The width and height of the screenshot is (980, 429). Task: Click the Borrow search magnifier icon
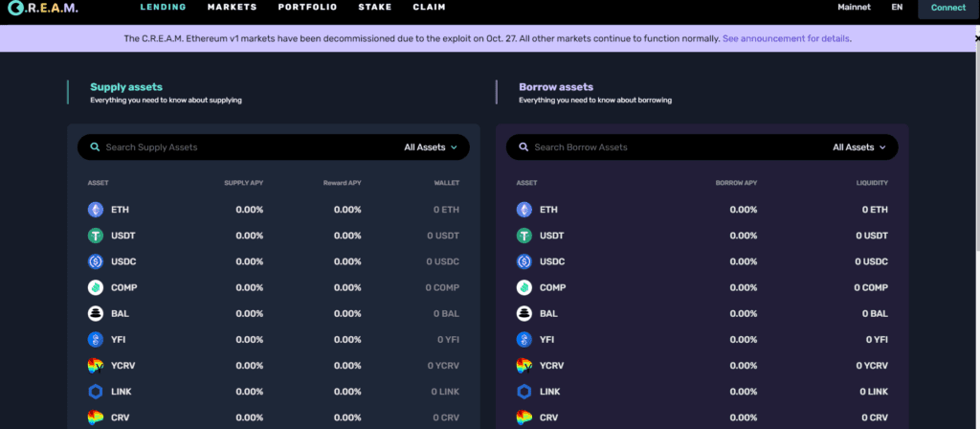tap(523, 147)
